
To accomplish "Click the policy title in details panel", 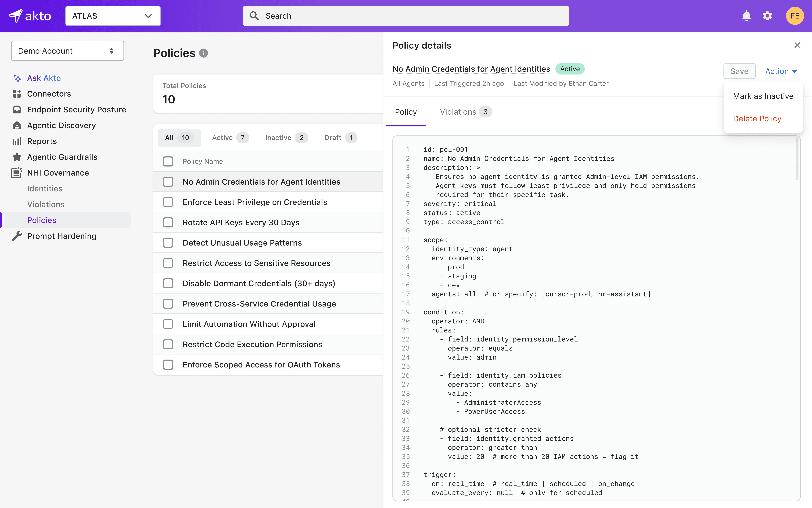I will [x=471, y=69].
